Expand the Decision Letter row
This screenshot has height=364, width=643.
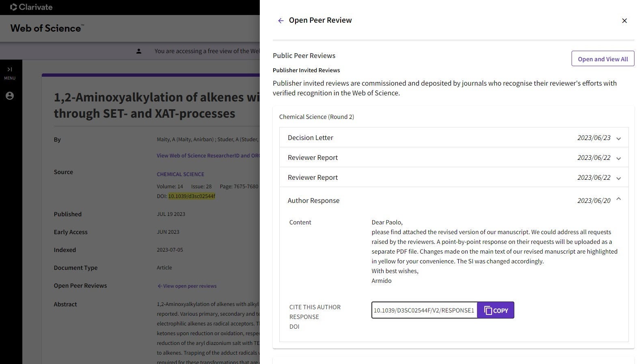click(x=454, y=138)
